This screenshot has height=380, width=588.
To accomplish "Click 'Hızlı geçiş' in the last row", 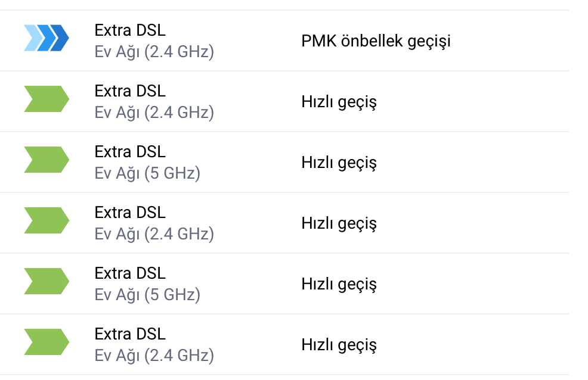I will tap(339, 345).
